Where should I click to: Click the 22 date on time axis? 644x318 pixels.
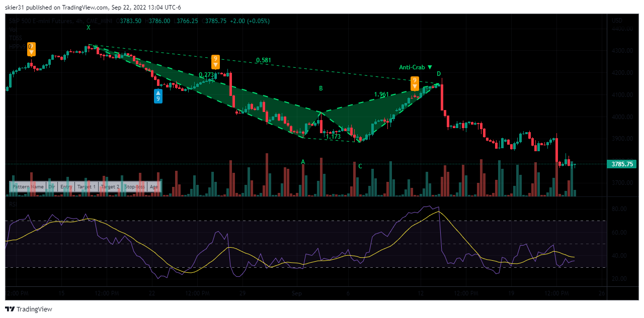coord(152,293)
